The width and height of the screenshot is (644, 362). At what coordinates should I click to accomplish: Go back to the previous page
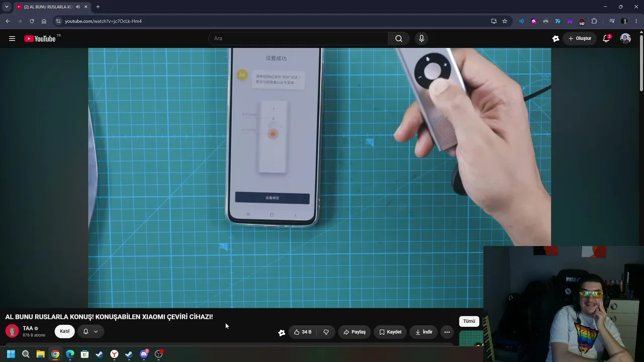(8, 21)
